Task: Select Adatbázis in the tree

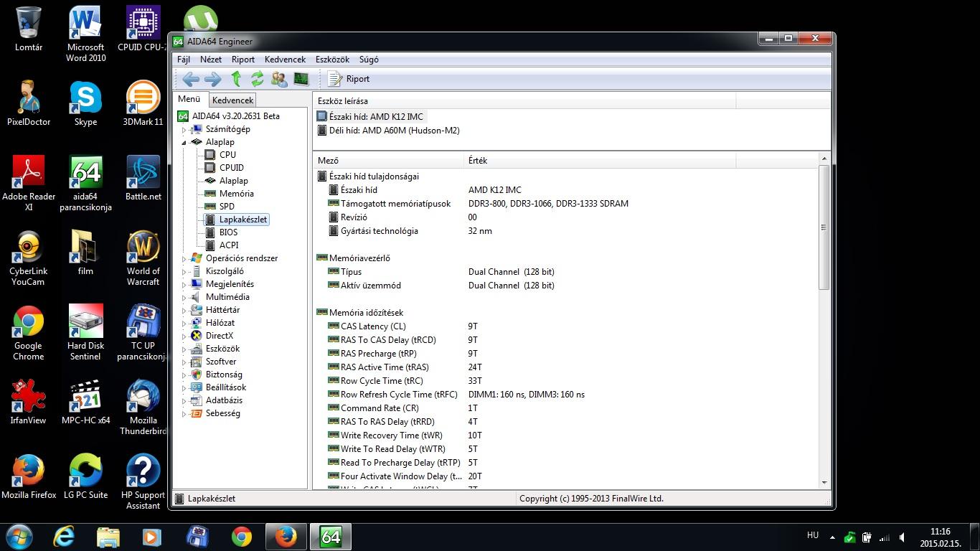Action: click(224, 400)
